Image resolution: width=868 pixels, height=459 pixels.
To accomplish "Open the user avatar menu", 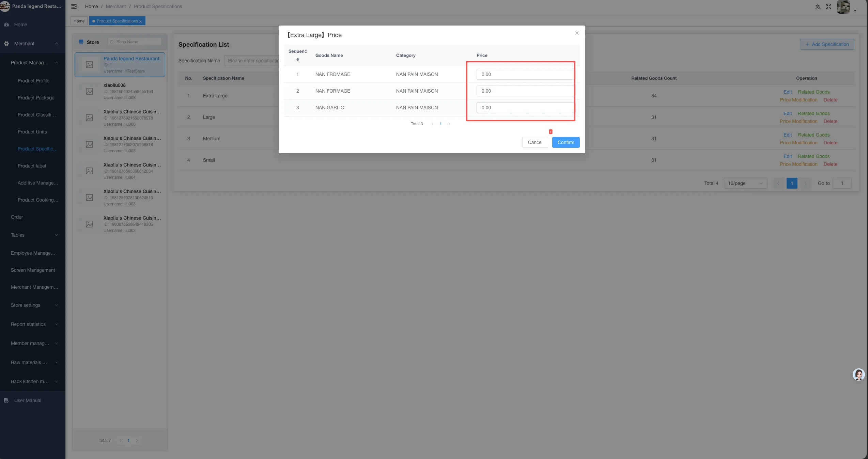I will coord(843,7).
